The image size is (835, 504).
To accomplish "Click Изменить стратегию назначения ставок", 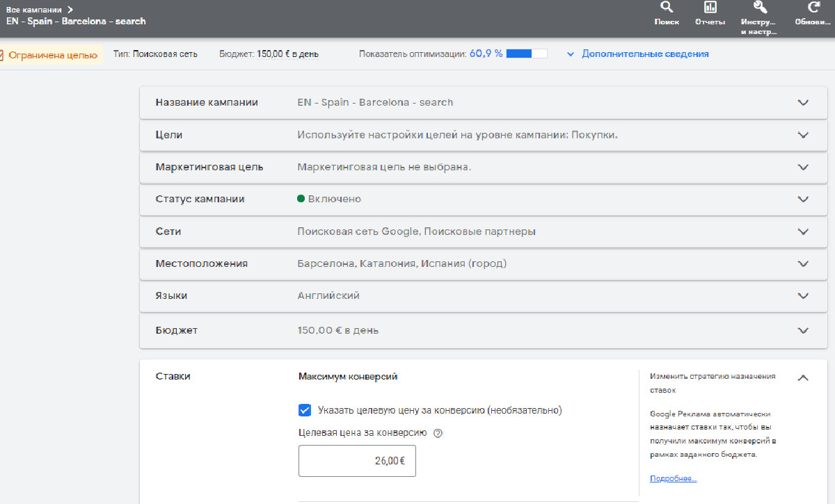I will click(x=713, y=383).
